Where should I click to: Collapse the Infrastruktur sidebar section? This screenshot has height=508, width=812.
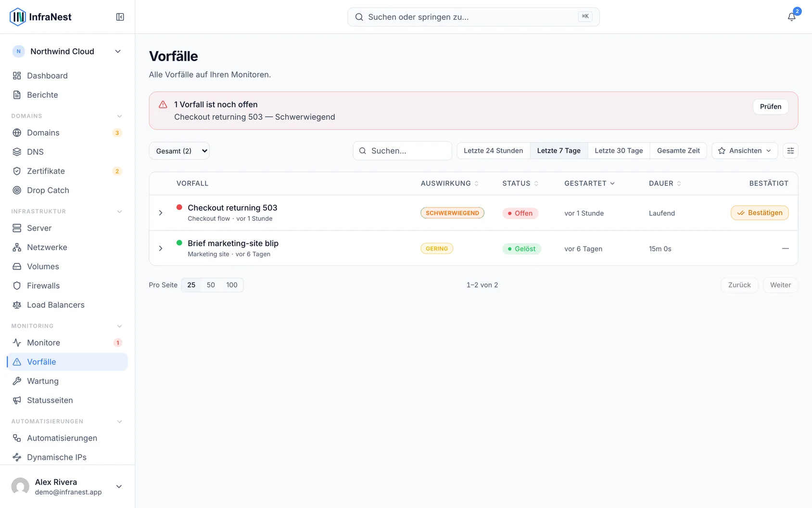pos(120,211)
